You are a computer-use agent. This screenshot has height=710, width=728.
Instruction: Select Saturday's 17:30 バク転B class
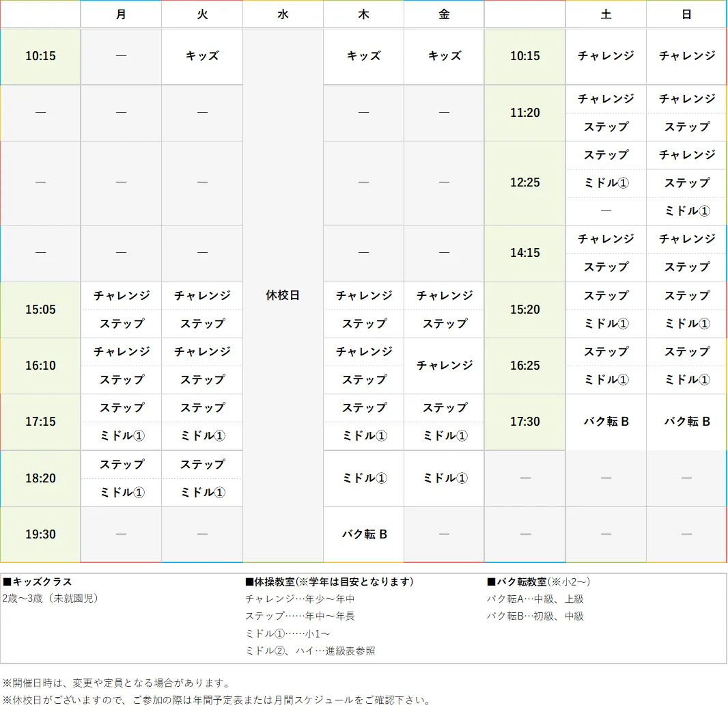pos(606,422)
